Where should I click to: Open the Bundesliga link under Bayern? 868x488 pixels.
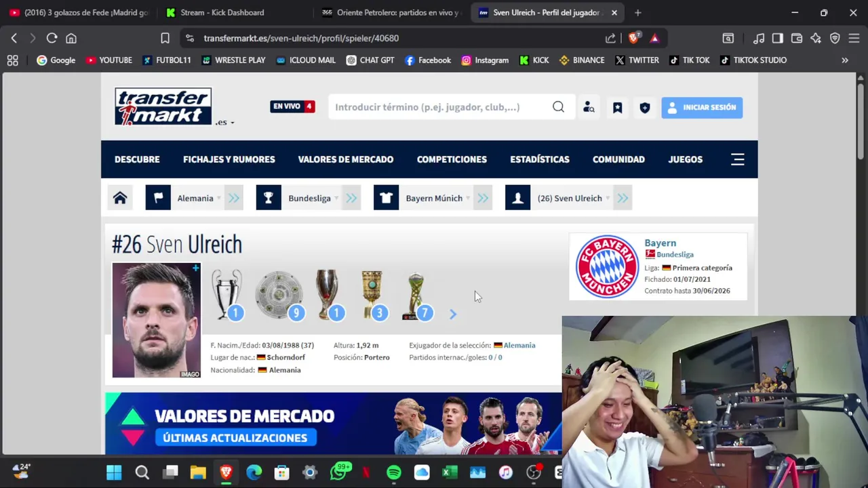[x=675, y=255]
